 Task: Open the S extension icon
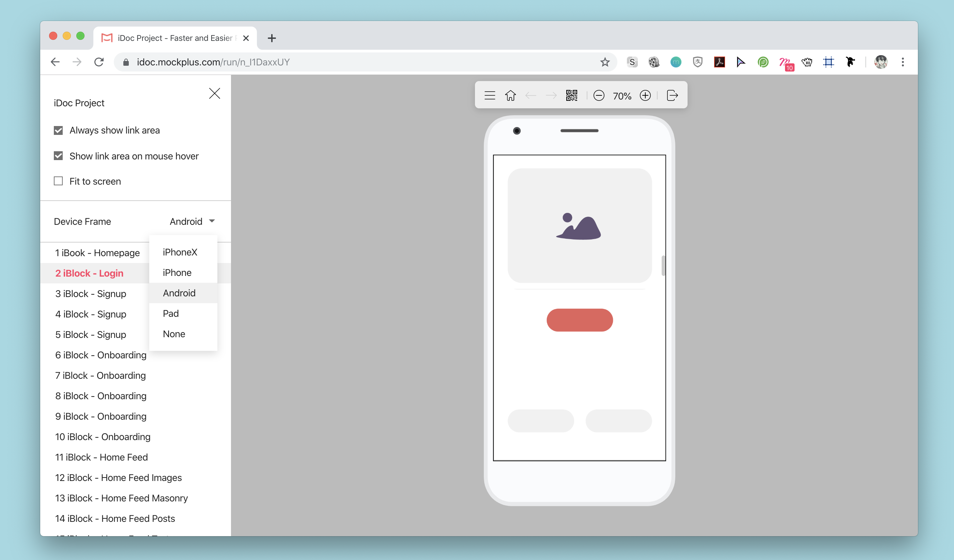pos(632,62)
